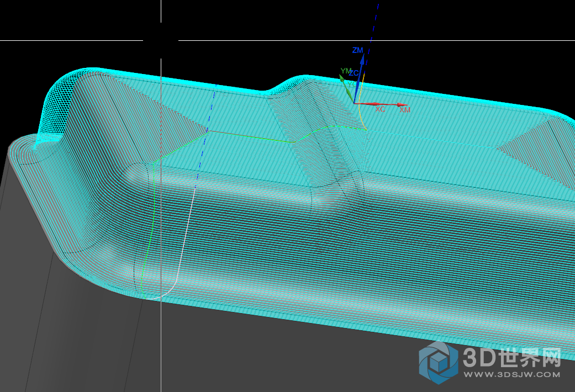Image resolution: width=575 pixels, height=392 pixels.
Task: Click the black empty background area
Action: pyautogui.click(x=470, y=44)
